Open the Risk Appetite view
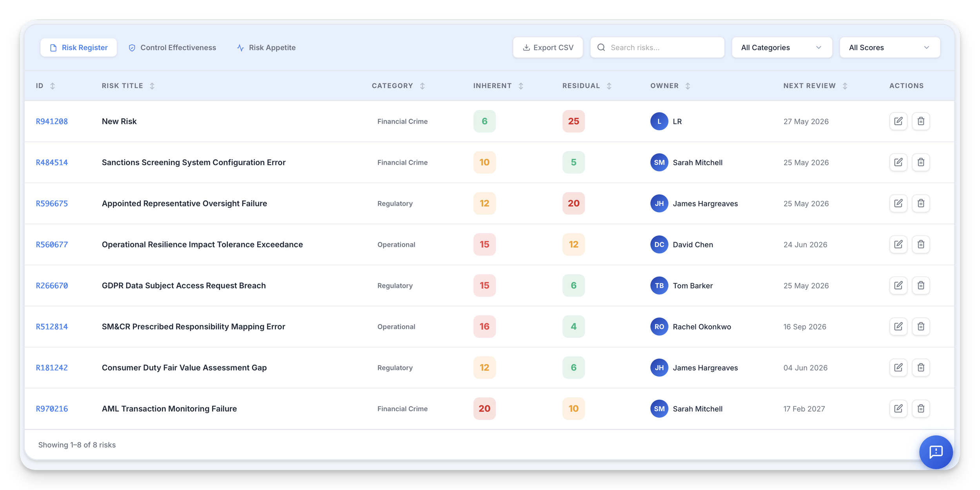The height and width of the screenshot is (490, 980). (x=266, y=47)
